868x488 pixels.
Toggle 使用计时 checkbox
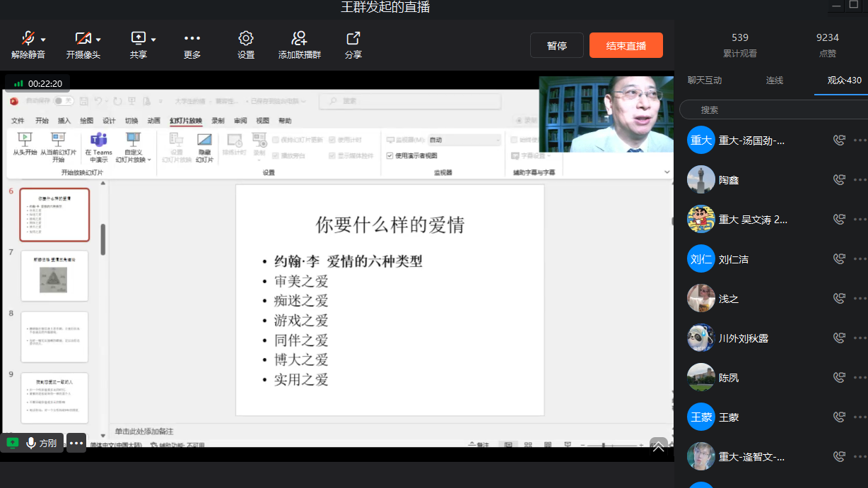[332, 139]
